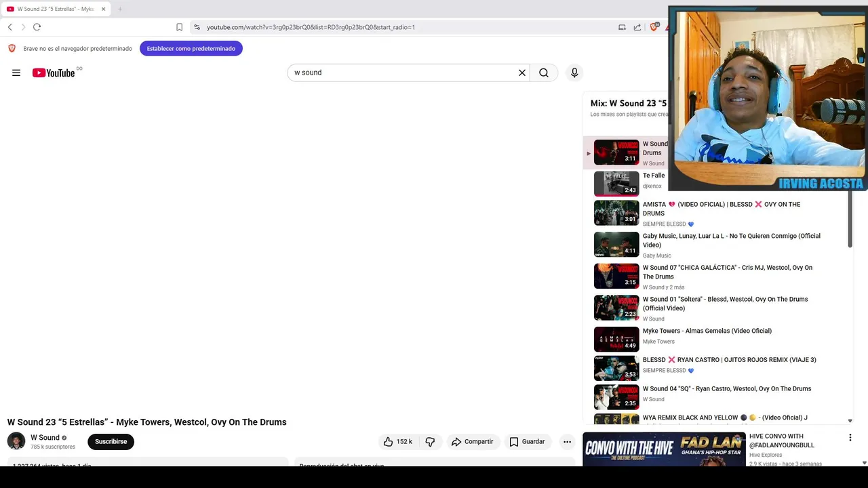Open HIVE CONVO WITH @FADLANYOUNGBULL title
Image resolution: width=868 pixels, height=488 pixels.
(782, 441)
